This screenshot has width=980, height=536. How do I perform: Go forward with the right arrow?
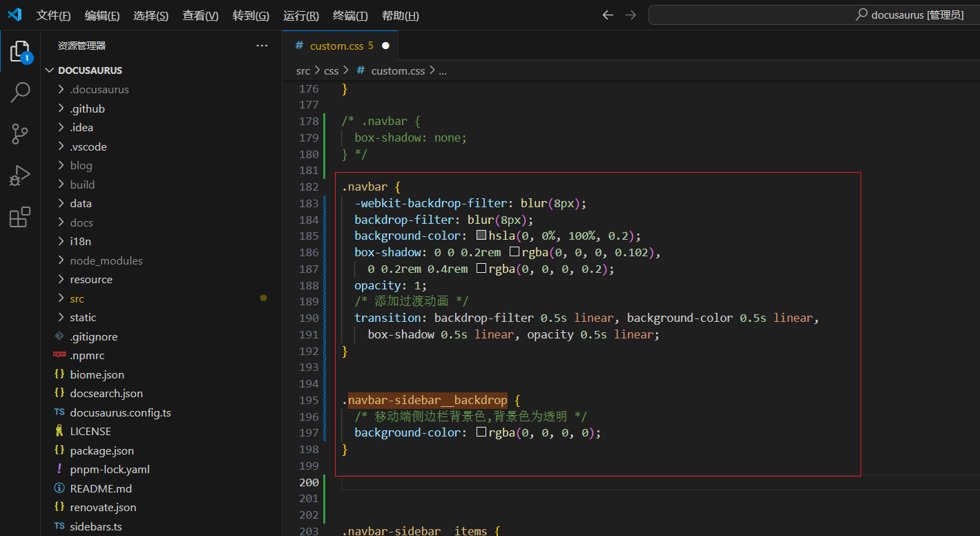pos(630,15)
